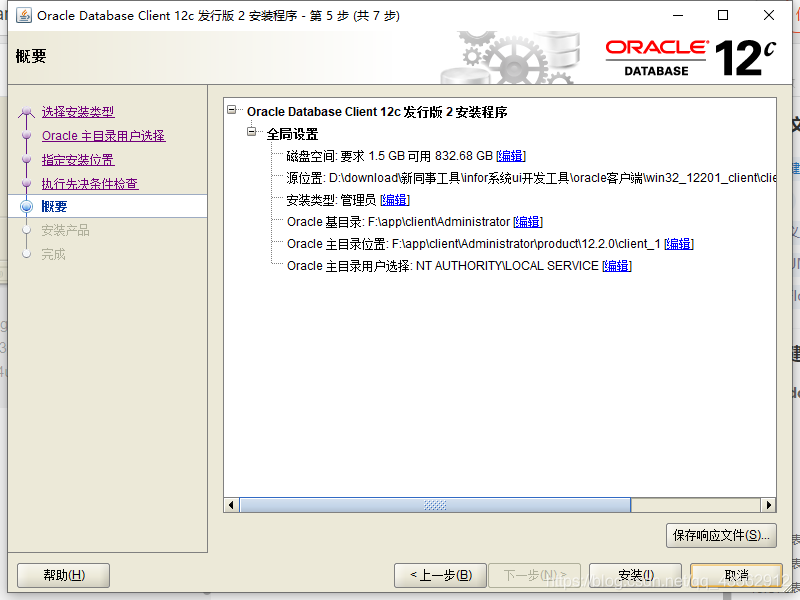This screenshot has width=800, height=600.
Task: Go to 指定安装位置 step
Action: tap(78, 160)
